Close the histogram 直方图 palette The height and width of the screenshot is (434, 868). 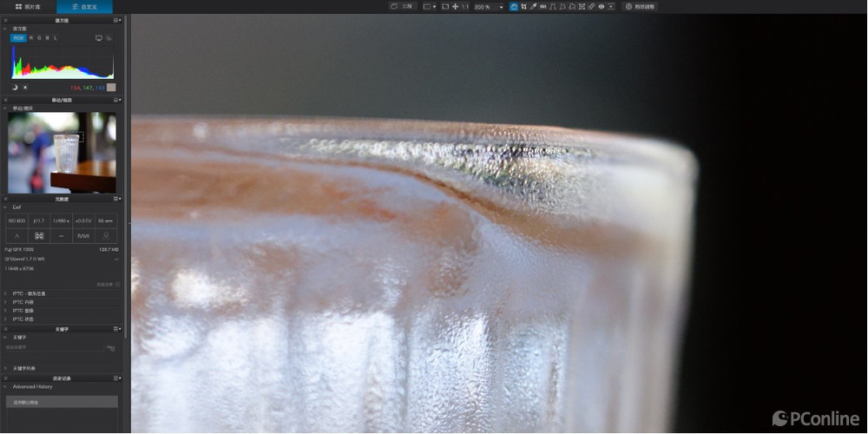tap(5, 21)
